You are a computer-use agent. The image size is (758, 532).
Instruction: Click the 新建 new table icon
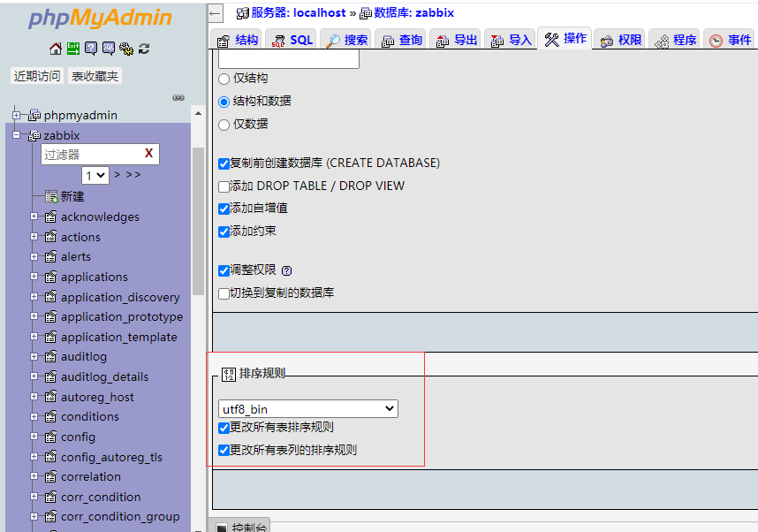[51, 197]
